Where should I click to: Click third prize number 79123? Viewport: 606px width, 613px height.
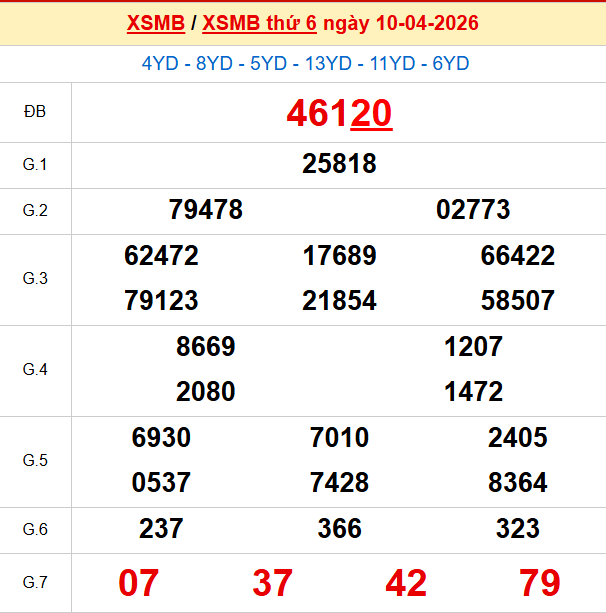tap(161, 301)
